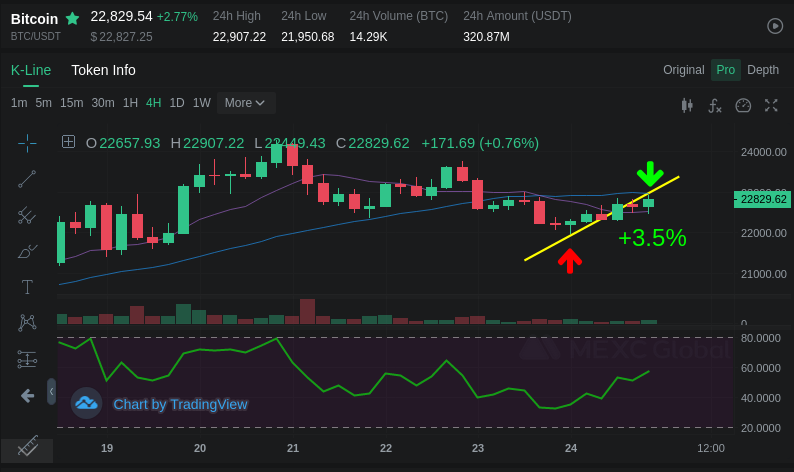The width and height of the screenshot is (794, 472).
Task: Set interval to 4H
Action: (x=153, y=103)
